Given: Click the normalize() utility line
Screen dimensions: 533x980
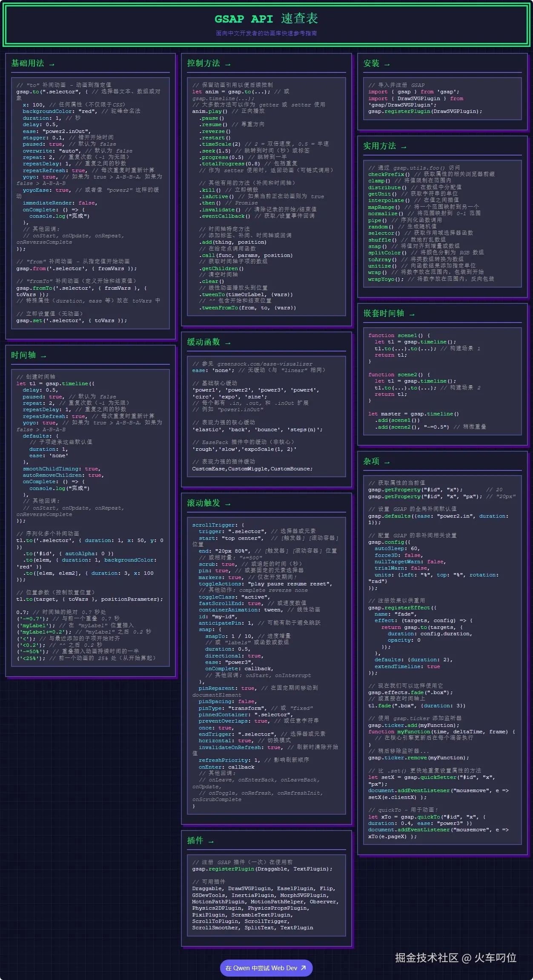Looking at the screenshot, I should click(424, 213).
